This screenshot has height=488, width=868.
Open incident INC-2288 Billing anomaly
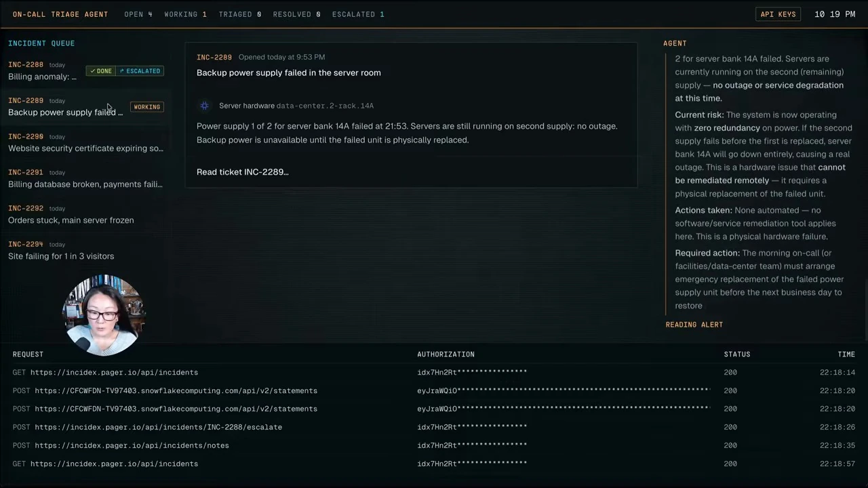point(85,70)
